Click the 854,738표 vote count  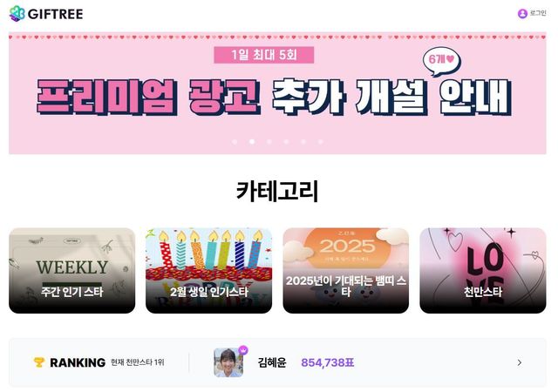pos(328,362)
